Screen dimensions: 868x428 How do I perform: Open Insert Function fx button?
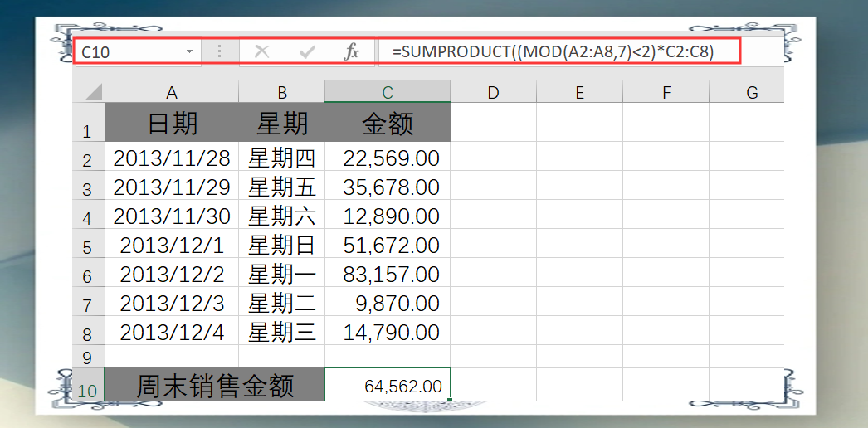coord(351,52)
